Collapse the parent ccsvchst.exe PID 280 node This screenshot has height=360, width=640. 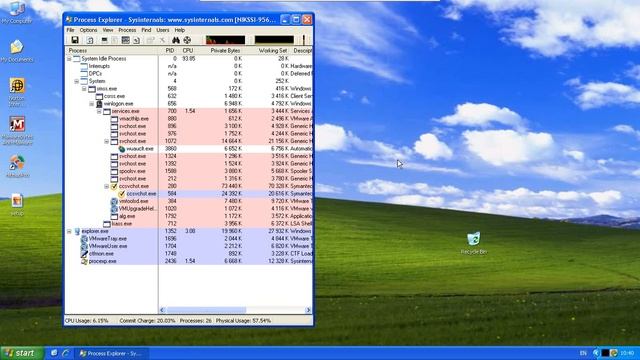pos(107,186)
